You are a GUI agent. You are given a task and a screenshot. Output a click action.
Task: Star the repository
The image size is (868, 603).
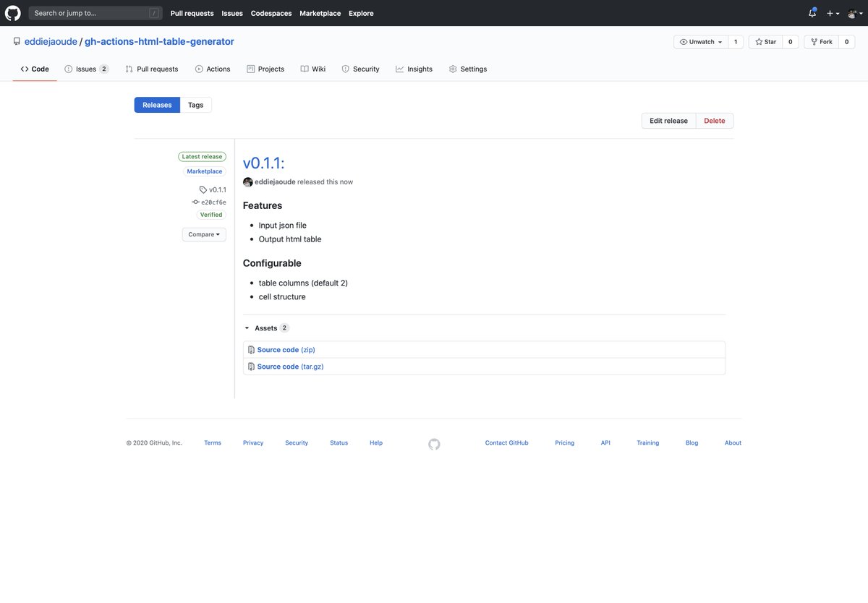click(765, 42)
